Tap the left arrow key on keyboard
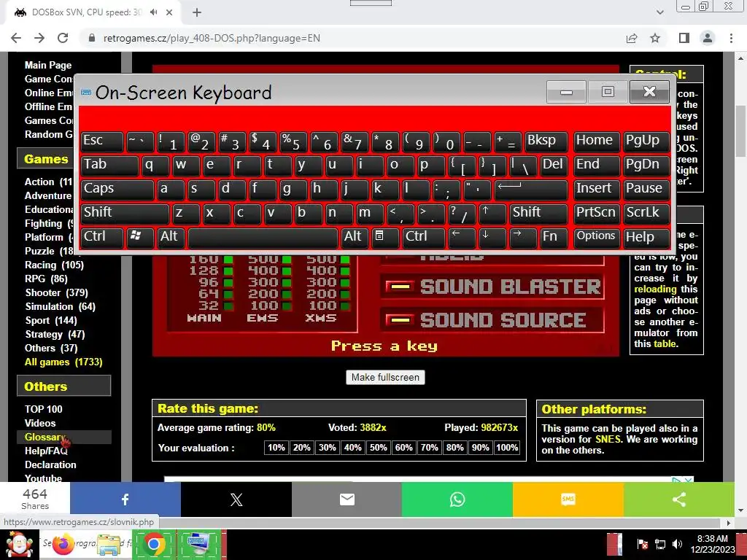Screen dimensions: 747x560 click(462, 237)
